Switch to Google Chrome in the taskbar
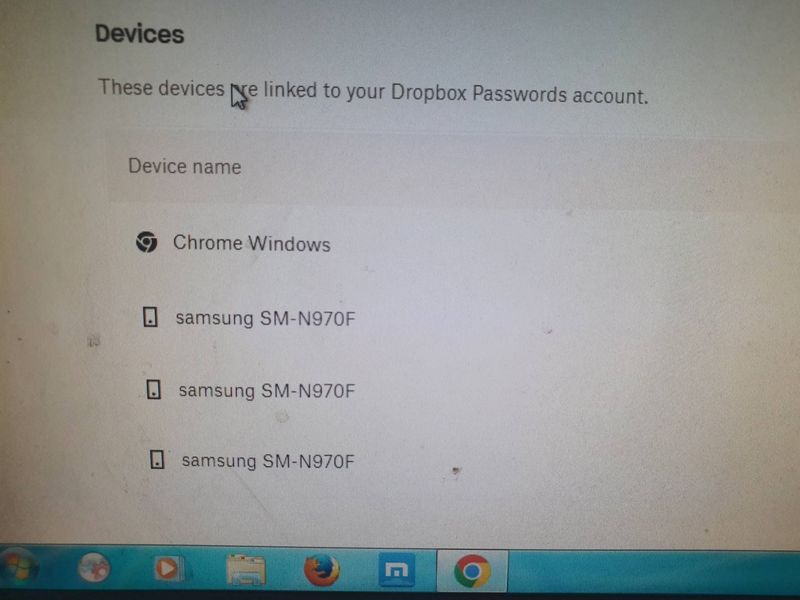This screenshot has width=800, height=600. 472,571
